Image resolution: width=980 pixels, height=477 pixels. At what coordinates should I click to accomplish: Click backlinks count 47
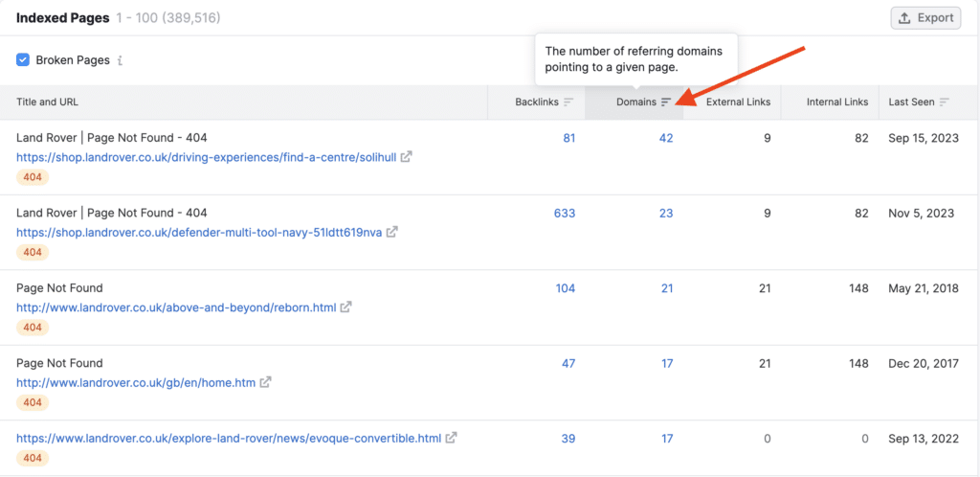pos(568,363)
